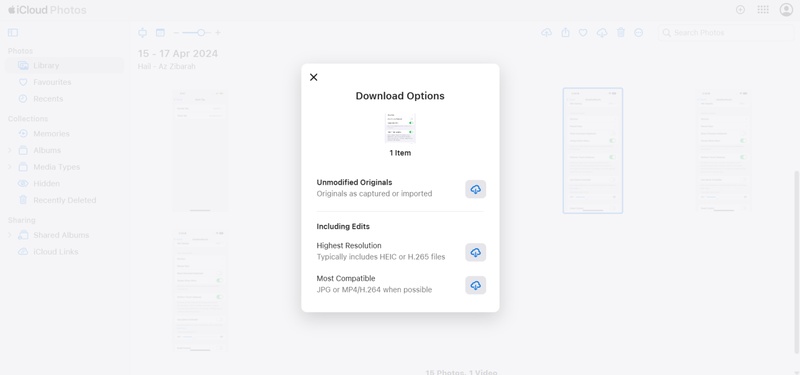Viewport: 800px width, 375px height.
Task: Click the Recents clock icon
Action: tap(23, 99)
